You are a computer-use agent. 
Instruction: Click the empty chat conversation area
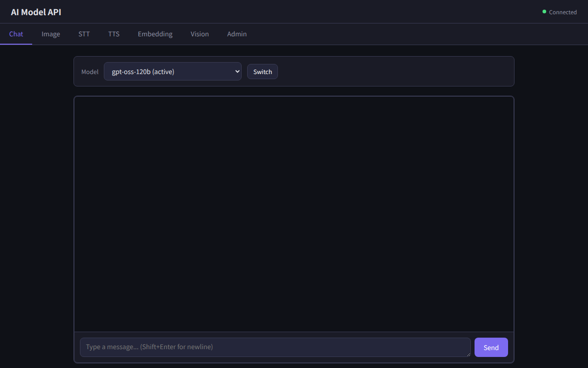(x=294, y=214)
